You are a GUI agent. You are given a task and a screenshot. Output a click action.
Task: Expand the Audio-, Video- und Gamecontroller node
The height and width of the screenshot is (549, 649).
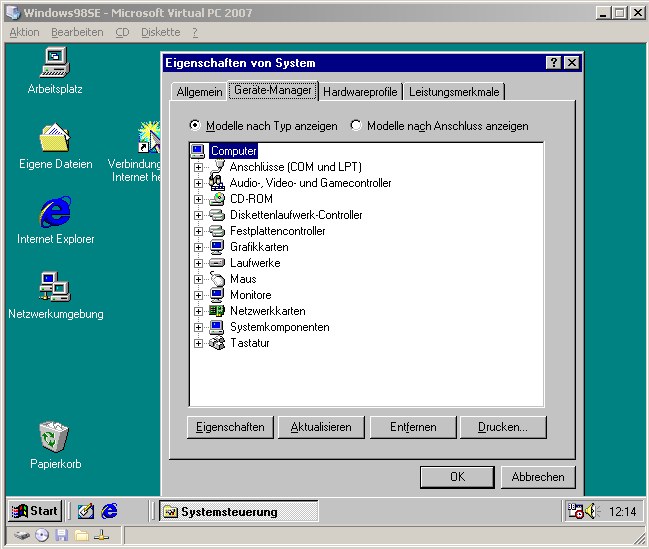(x=198, y=183)
